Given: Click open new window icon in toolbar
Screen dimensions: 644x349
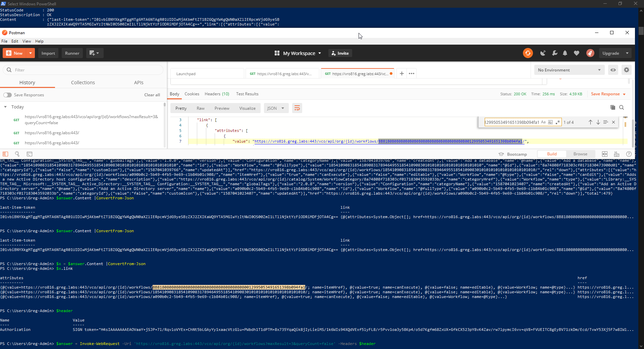Looking at the screenshot, I should (x=94, y=53).
